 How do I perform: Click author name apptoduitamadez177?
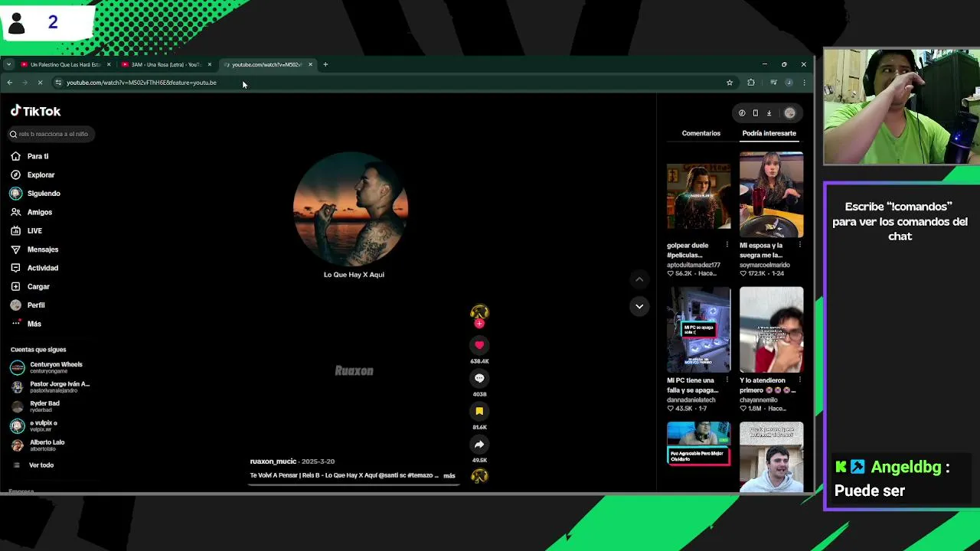[x=694, y=265]
